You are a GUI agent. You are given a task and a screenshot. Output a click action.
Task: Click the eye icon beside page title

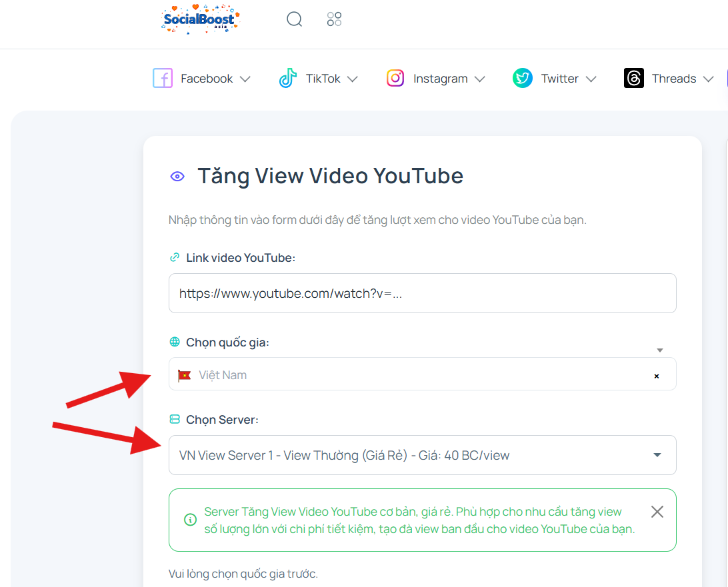(x=177, y=177)
